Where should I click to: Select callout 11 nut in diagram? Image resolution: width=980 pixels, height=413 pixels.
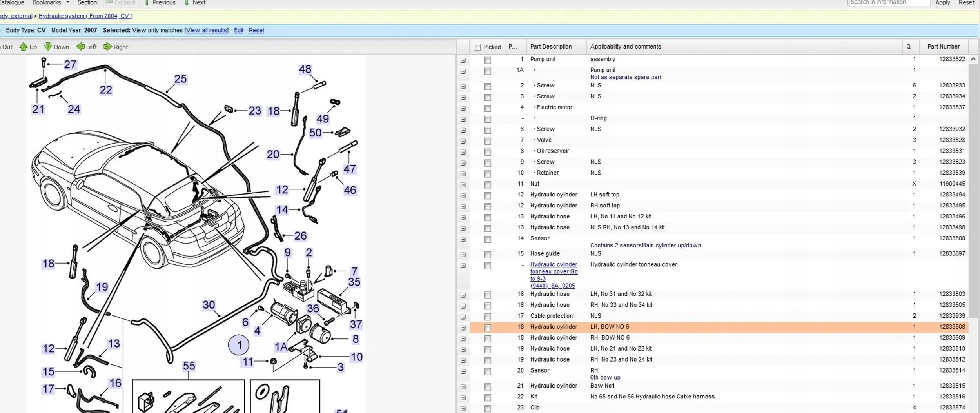(x=248, y=362)
